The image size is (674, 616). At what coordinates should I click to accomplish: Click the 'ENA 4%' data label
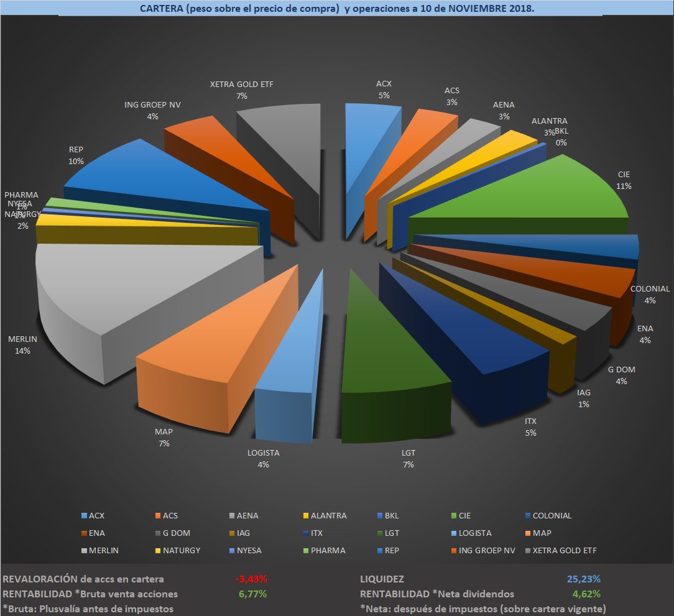click(645, 334)
